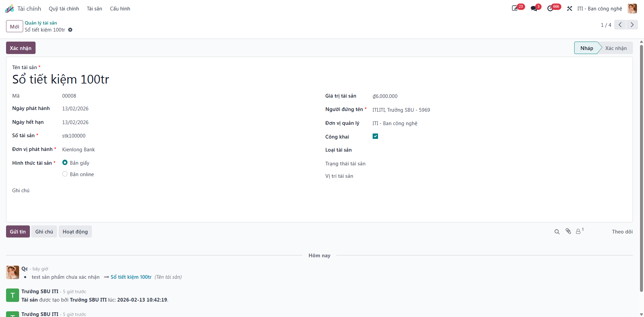Click the purple Xác nhận button
644x317 pixels.
click(x=21, y=48)
